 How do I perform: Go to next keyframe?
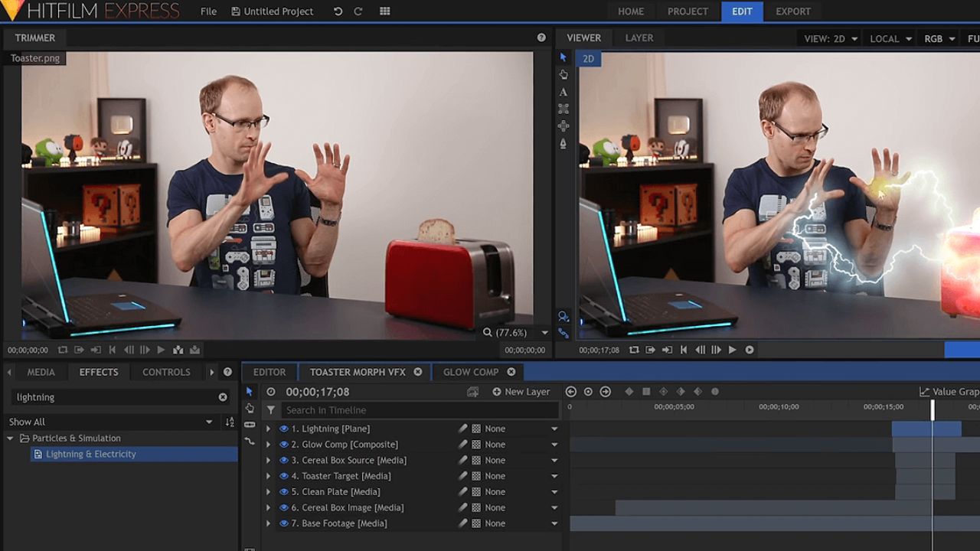605,392
